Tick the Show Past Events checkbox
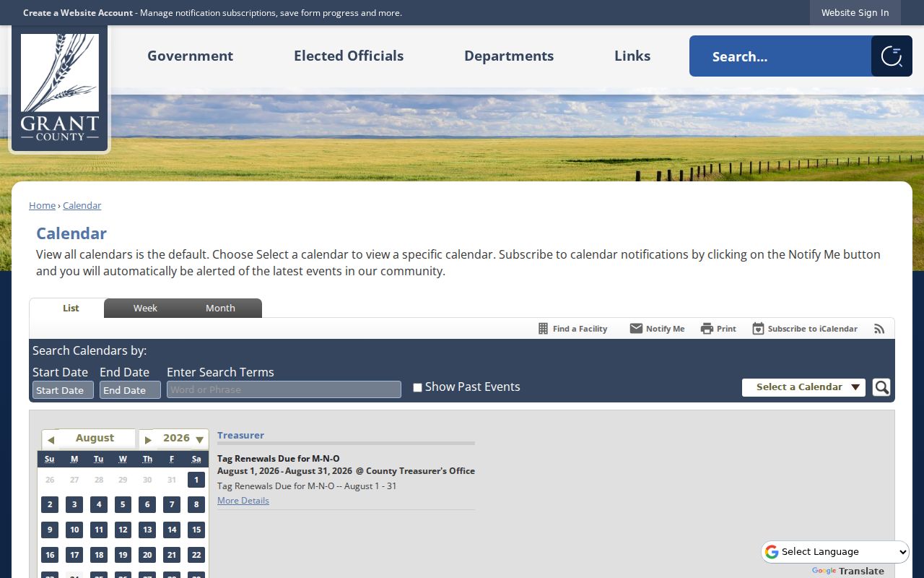The width and height of the screenshot is (924, 578). click(x=417, y=388)
